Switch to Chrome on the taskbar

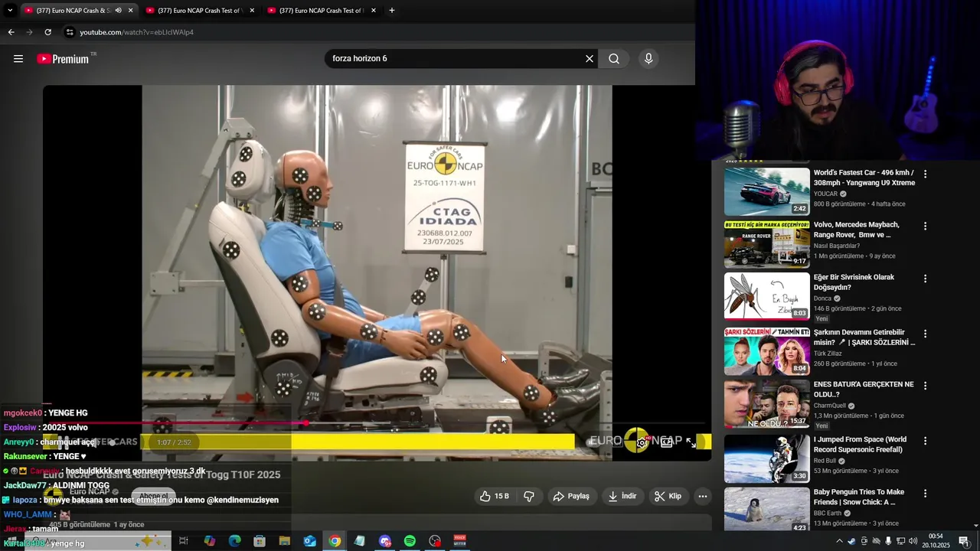(x=335, y=541)
